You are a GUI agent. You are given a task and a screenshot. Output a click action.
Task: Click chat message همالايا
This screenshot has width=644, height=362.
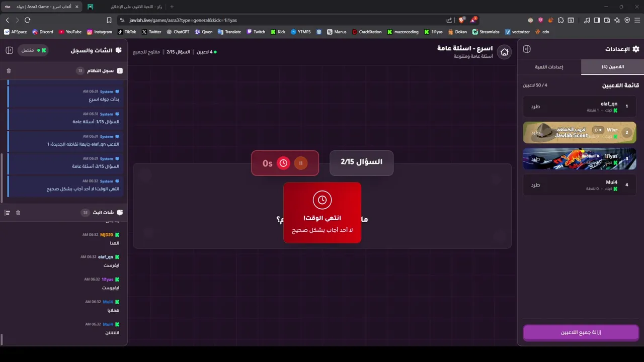pos(113,310)
